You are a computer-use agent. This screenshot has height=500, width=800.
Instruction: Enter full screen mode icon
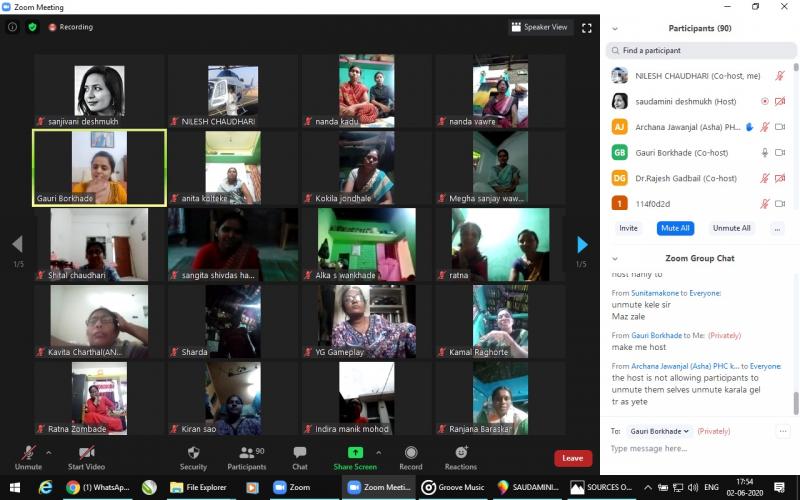(x=587, y=28)
